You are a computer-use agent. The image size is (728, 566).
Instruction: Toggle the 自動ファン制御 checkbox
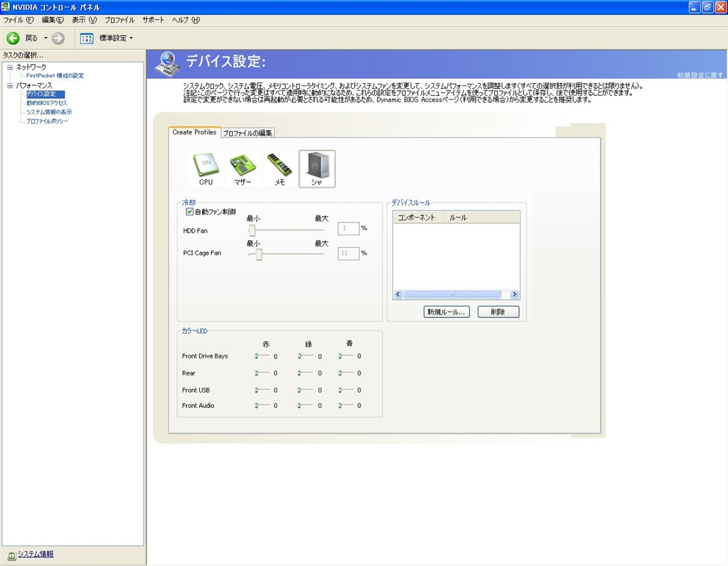[x=189, y=212]
